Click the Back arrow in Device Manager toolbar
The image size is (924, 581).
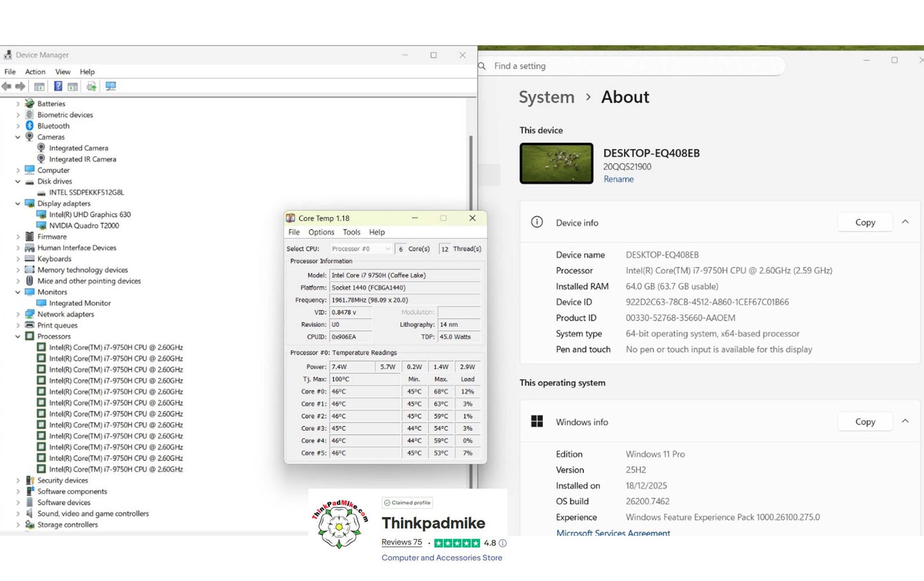point(7,86)
